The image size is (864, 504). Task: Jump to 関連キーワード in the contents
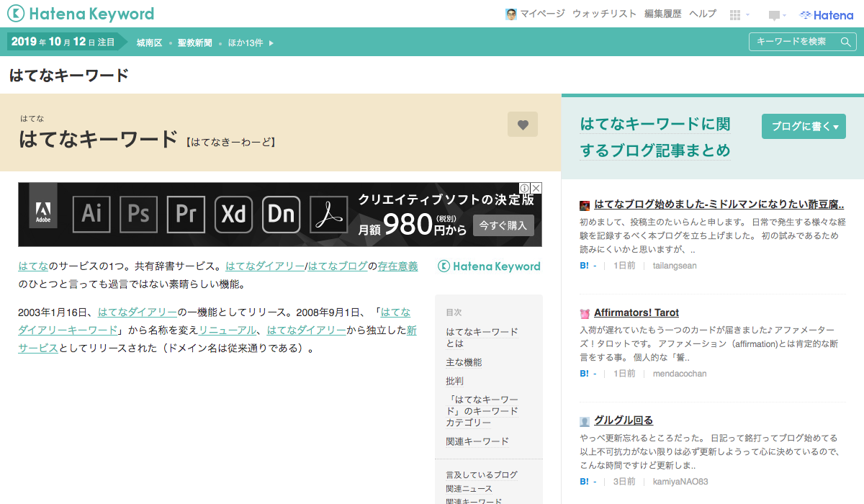477,441
